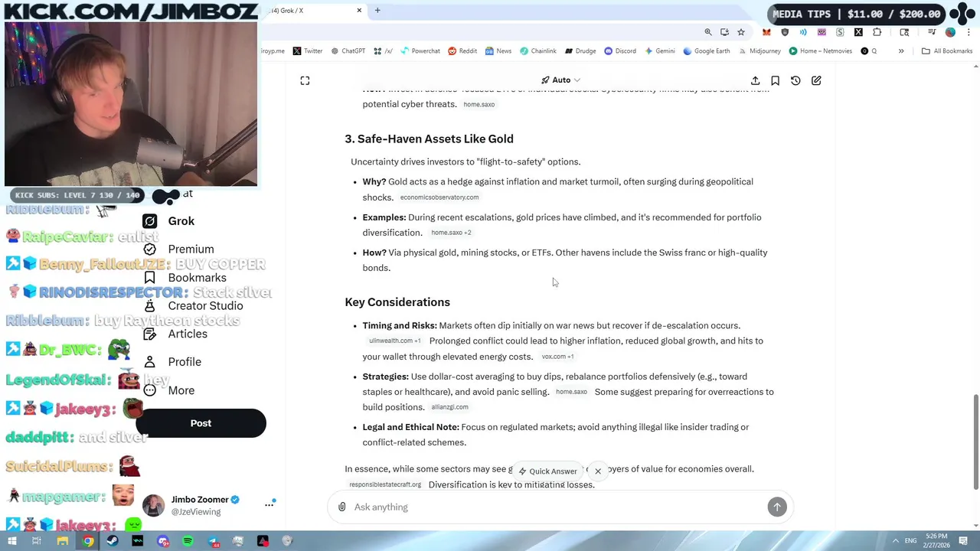Image resolution: width=980 pixels, height=551 pixels.
Task: Open Telegram from the taskbar
Action: [x=213, y=541]
